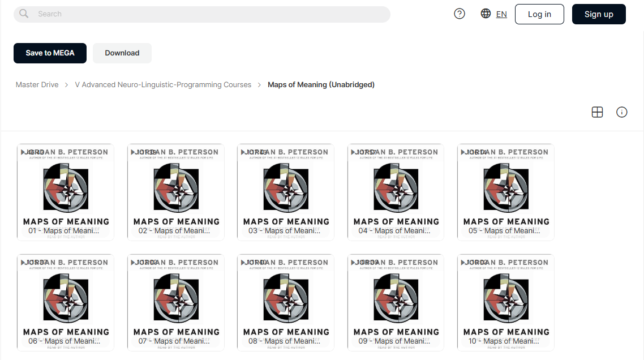Open file 04 - Maps of Meaning thumbnail
The width and height of the screenshot is (644, 360).
[396, 192]
